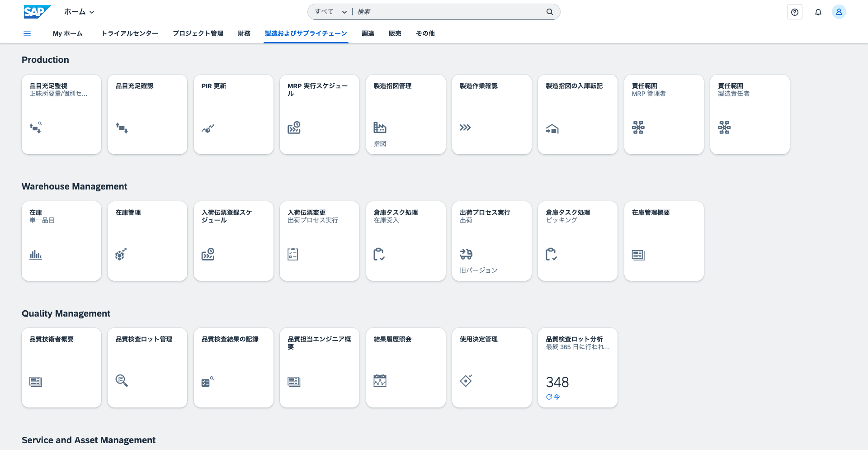Open the help question mark icon
Viewport: 868px width, 450px height.
coord(795,12)
